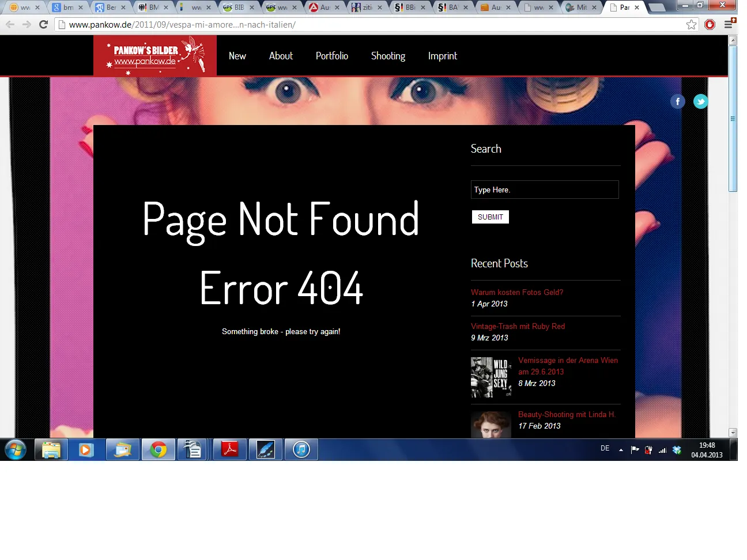Click the 'Type Here.' search field
This screenshot has width=747, height=560.
[544, 190]
